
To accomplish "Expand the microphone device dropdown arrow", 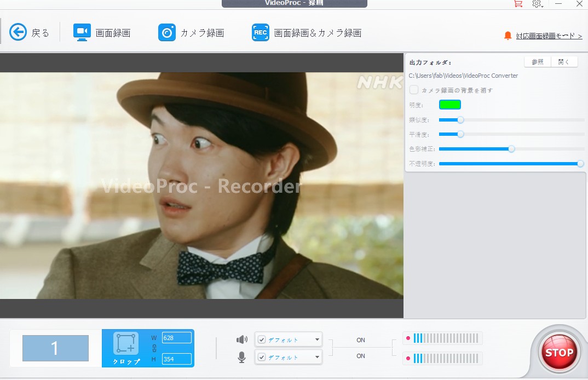I will pos(317,357).
